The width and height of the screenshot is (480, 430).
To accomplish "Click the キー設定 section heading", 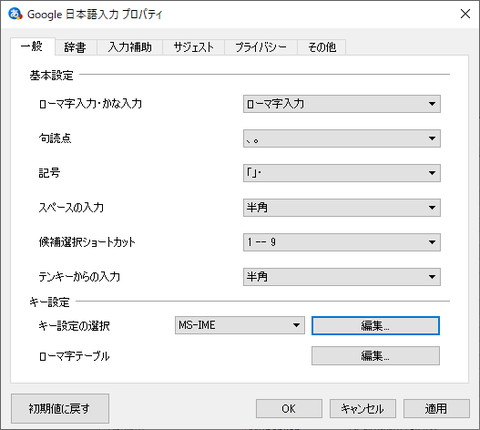I will [x=49, y=302].
